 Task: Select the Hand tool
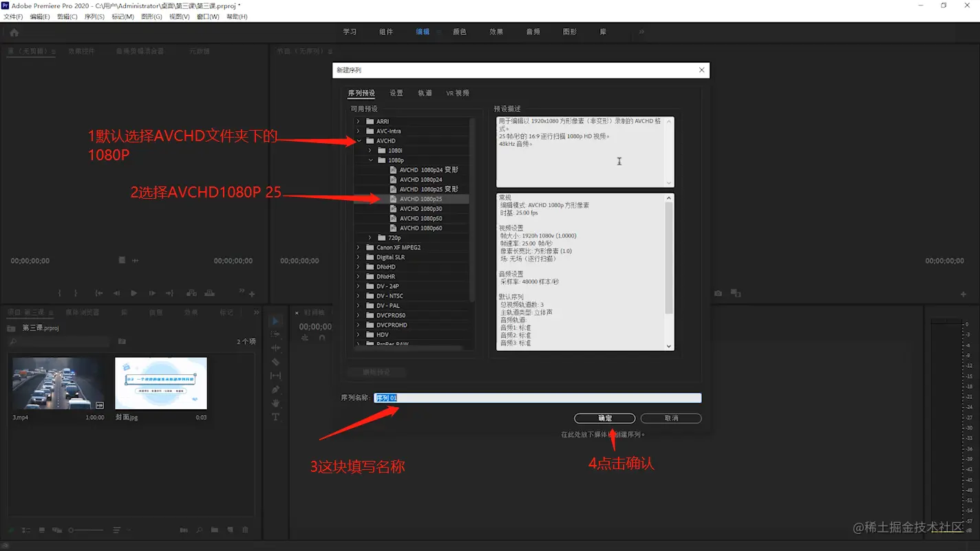click(275, 403)
